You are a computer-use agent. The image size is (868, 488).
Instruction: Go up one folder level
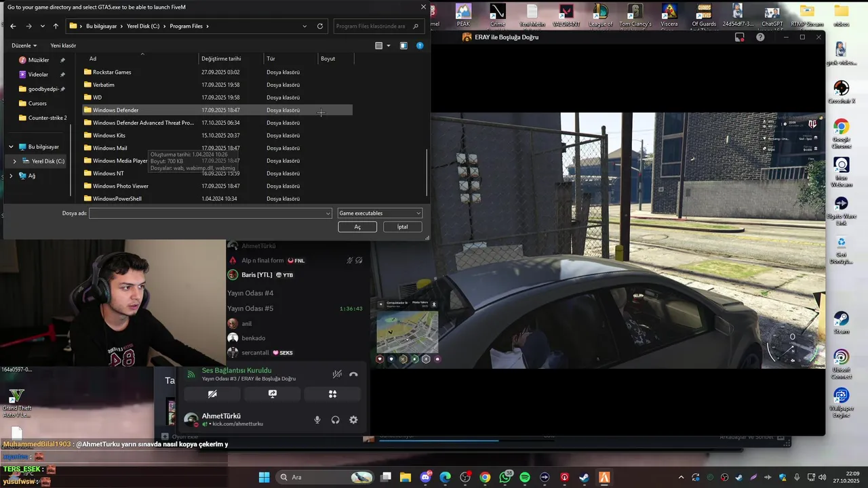point(56,26)
